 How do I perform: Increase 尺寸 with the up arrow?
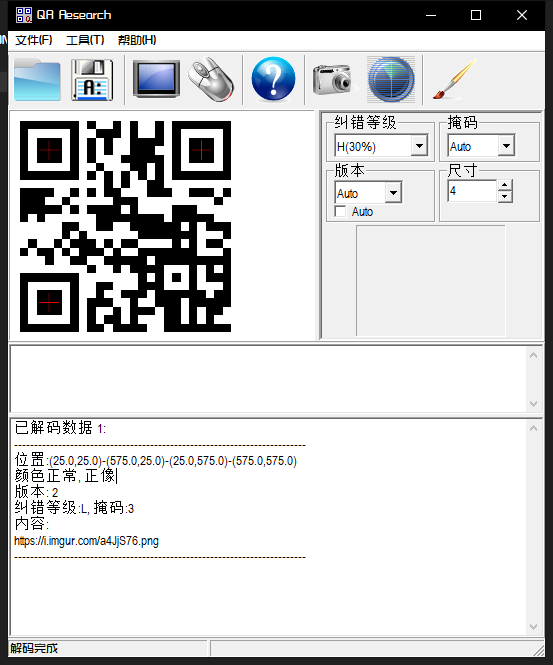click(x=505, y=185)
